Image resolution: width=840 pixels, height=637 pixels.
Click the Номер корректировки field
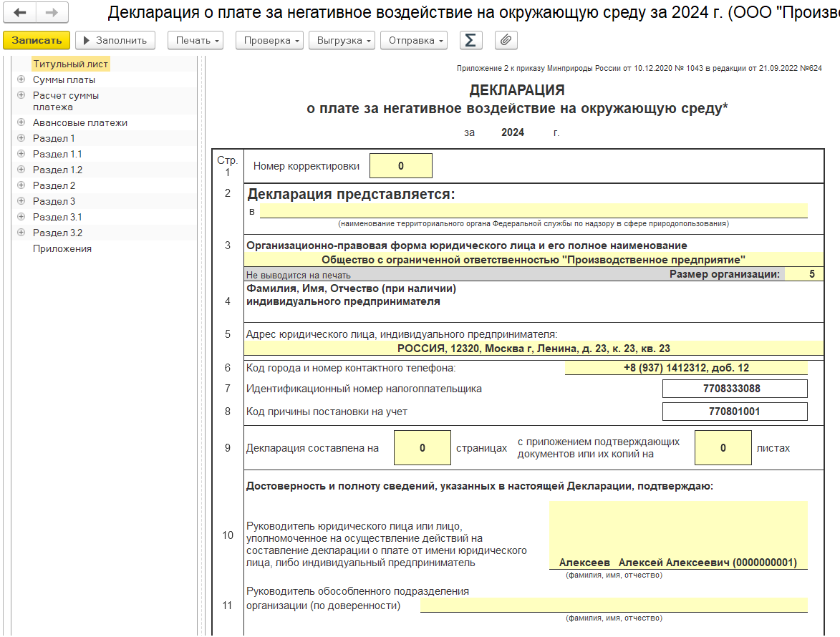(400, 166)
